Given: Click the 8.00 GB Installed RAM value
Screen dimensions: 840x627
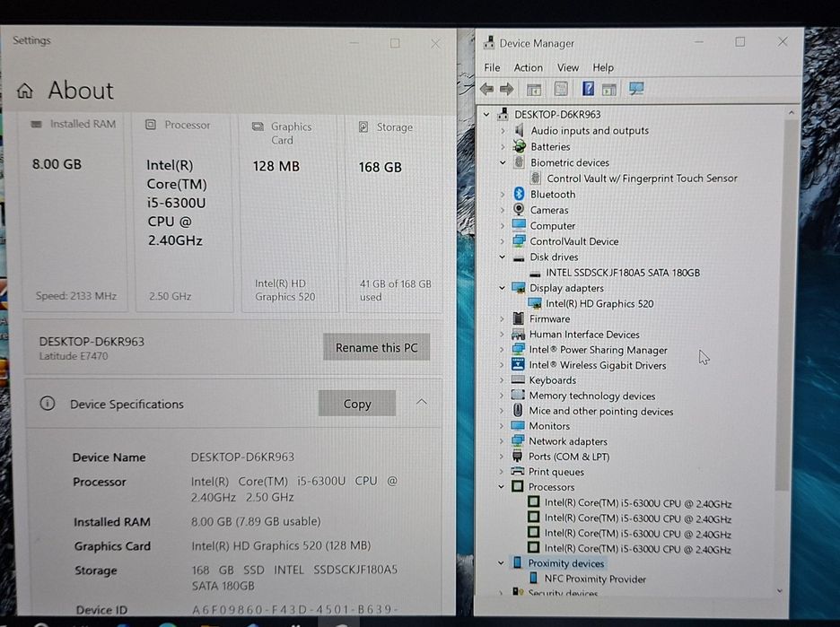Looking at the screenshot, I should click(x=57, y=164).
